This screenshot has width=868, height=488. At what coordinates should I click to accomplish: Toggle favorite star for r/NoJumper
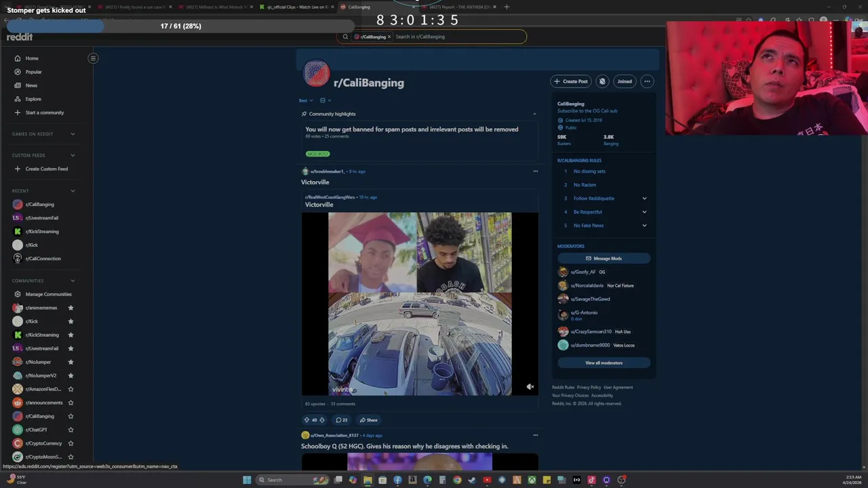(71, 362)
